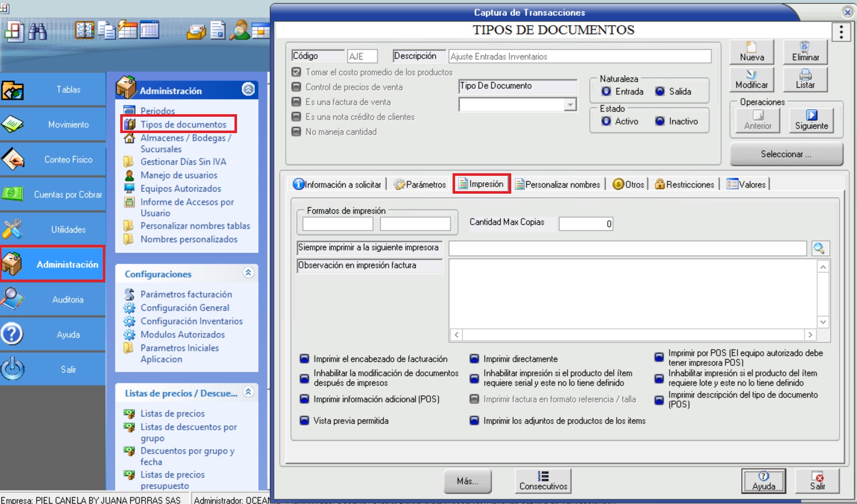Click the magnifier icon beside printer field
The image size is (857, 504).
point(819,248)
